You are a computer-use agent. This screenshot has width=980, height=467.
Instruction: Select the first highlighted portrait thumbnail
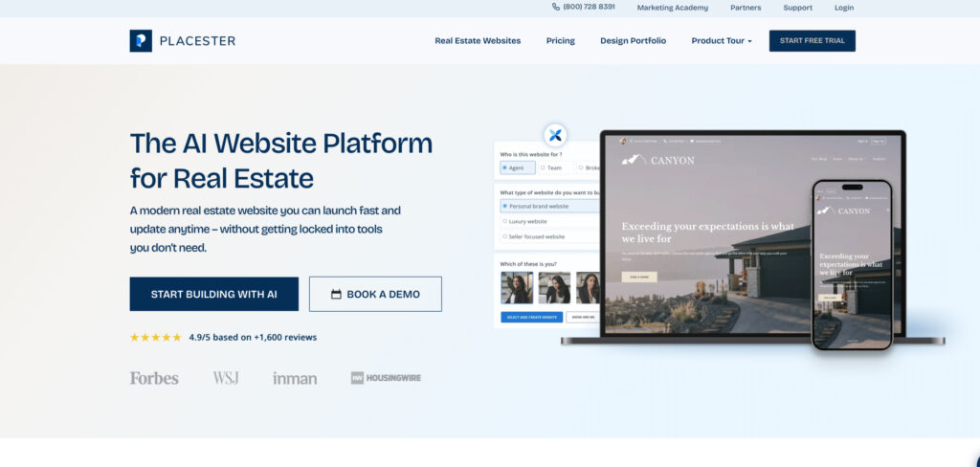(517, 288)
